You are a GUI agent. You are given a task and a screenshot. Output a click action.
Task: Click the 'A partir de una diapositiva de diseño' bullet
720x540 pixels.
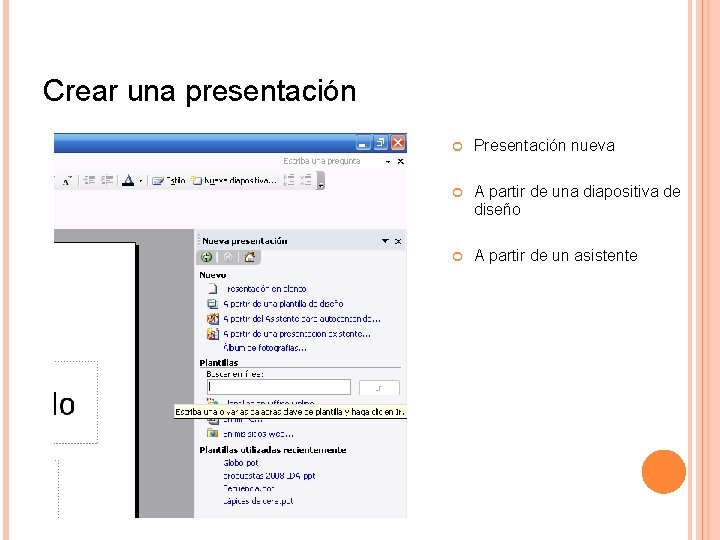point(577,201)
